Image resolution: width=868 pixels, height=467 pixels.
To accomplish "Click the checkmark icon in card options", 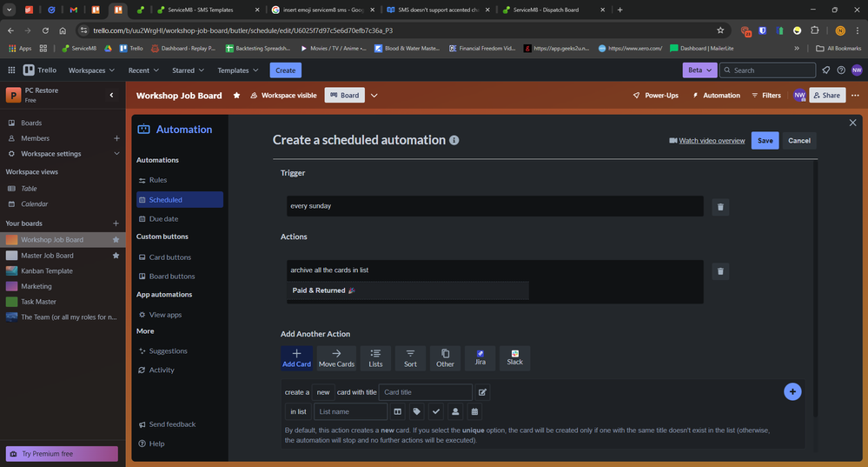I will 435,411.
